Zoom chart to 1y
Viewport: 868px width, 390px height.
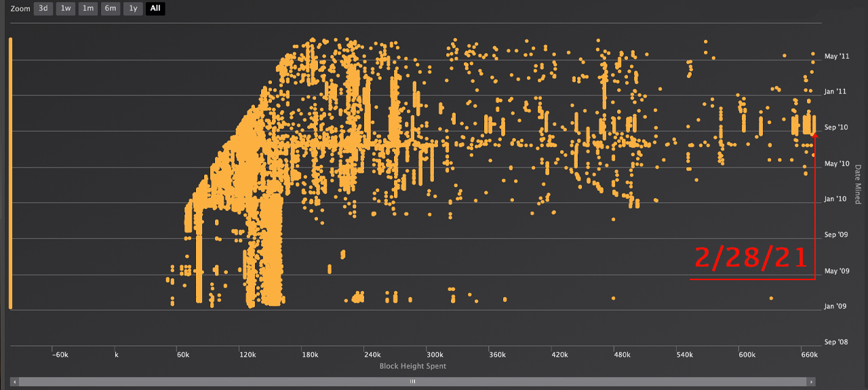tap(133, 9)
